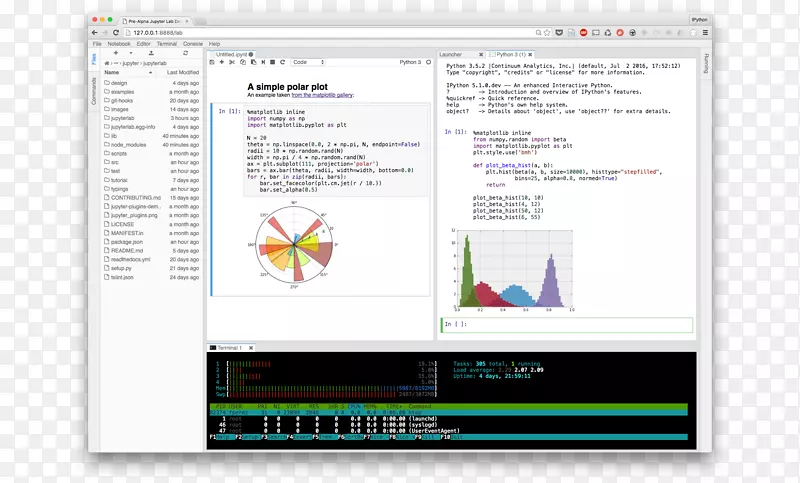Open the examples folder
This screenshot has height=483, width=800.
[152, 92]
